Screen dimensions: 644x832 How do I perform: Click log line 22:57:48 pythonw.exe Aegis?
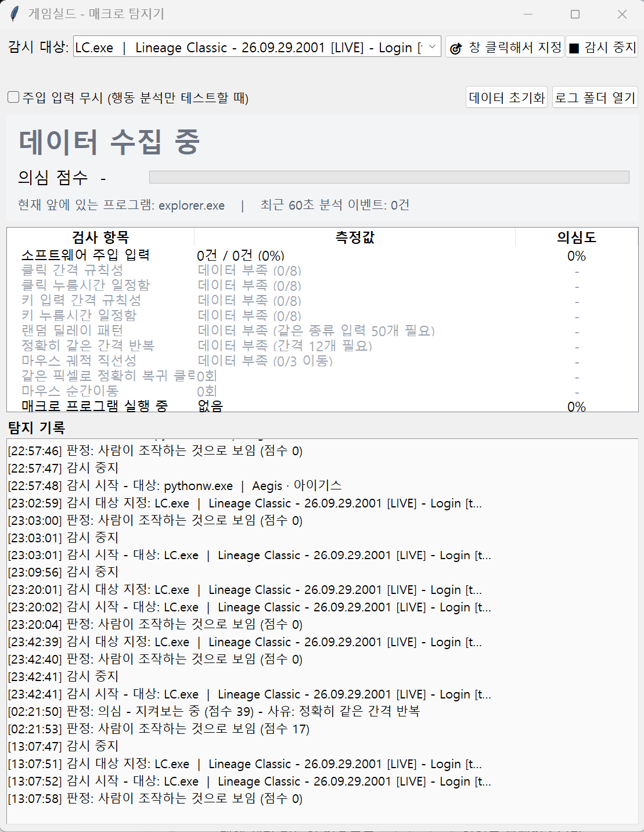175,485
